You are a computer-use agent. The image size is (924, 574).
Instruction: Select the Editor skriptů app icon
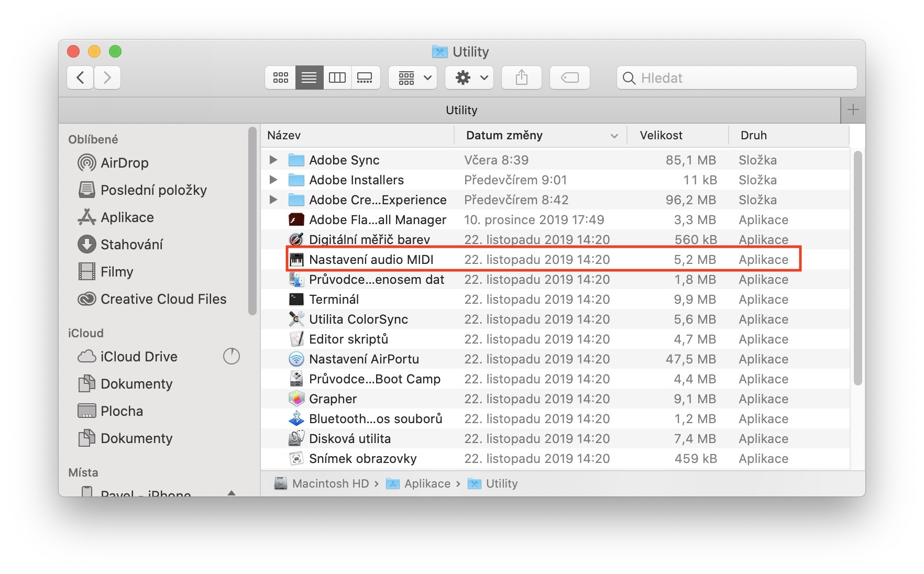296,339
